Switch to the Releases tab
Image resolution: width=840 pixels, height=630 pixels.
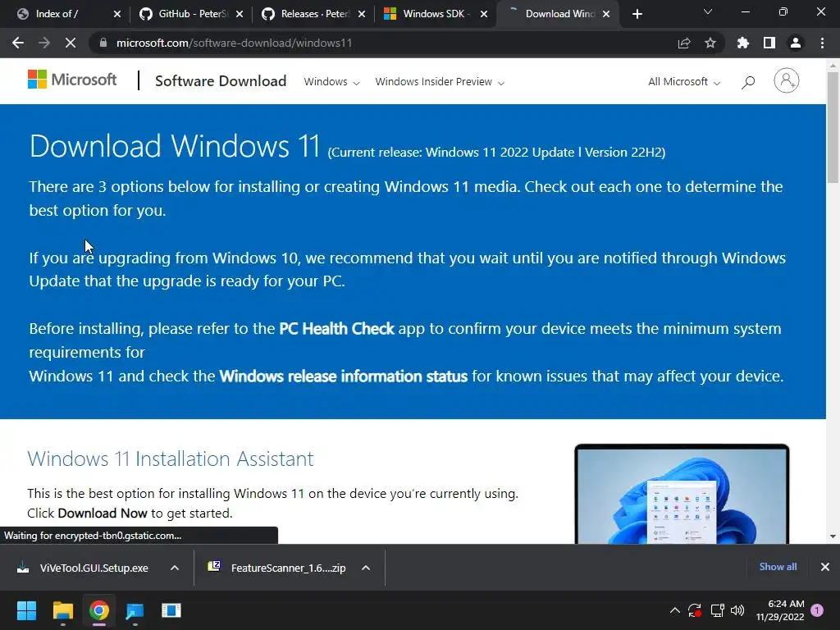(313, 14)
